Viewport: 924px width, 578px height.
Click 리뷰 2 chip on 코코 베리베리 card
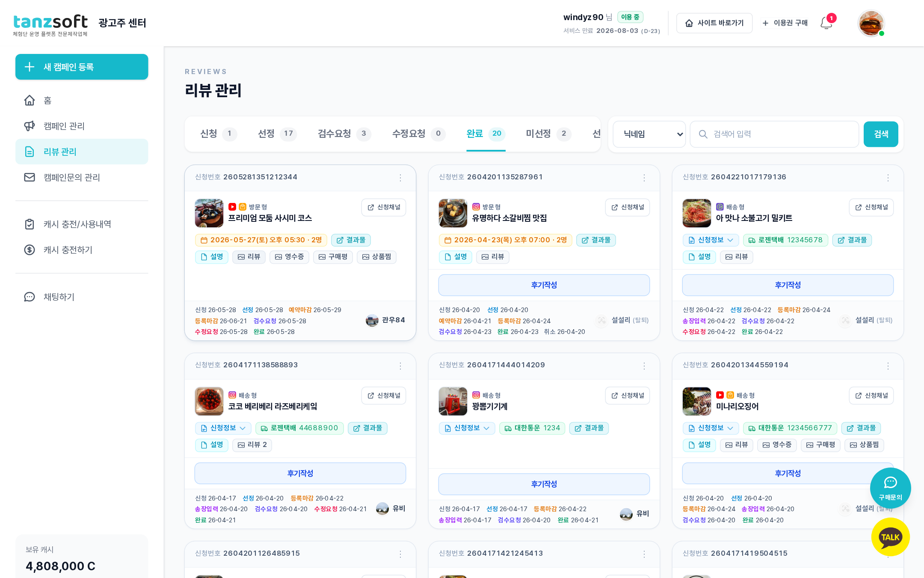252,445
